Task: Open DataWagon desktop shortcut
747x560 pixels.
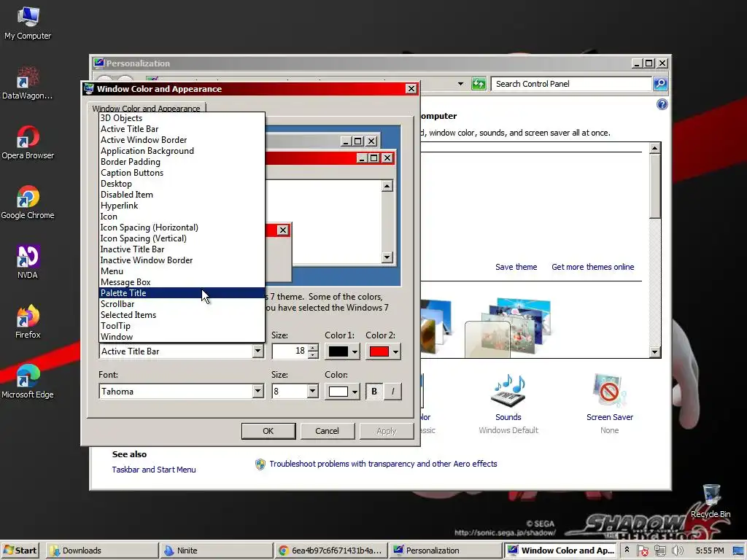Action: click(x=28, y=83)
